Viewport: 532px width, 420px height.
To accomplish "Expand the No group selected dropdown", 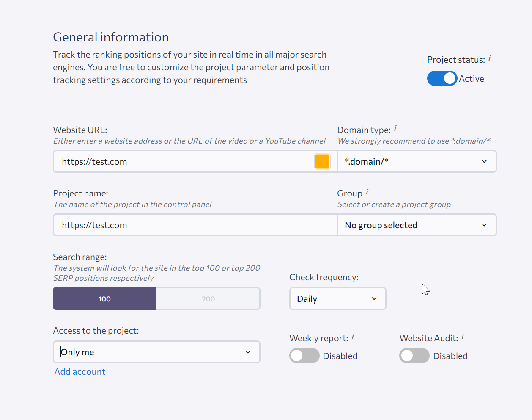I will (x=417, y=225).
